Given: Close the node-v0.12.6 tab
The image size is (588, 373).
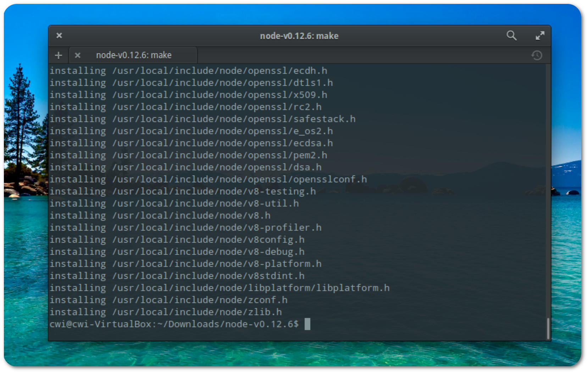Looking at the screenshot, I should [78, 55].
